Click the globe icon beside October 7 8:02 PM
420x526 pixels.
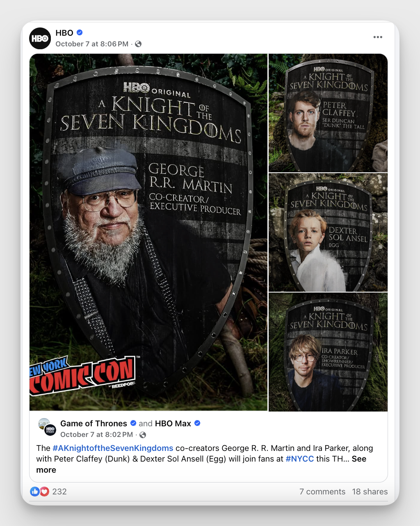point(143,435)
